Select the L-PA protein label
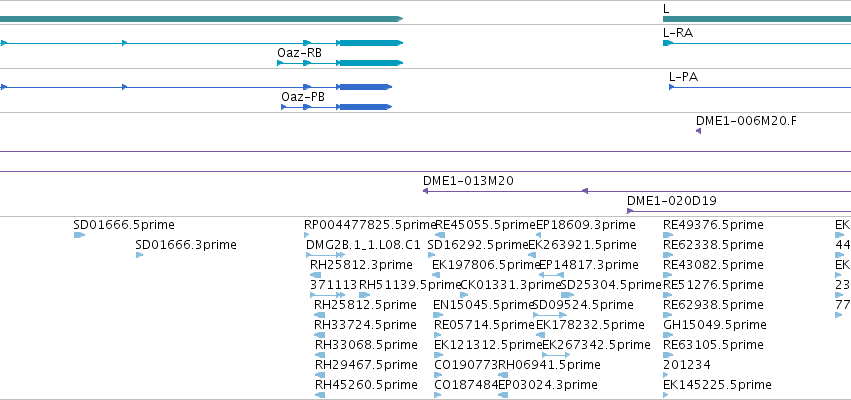This screenshot has width=851, height=400. pos(683,77)
